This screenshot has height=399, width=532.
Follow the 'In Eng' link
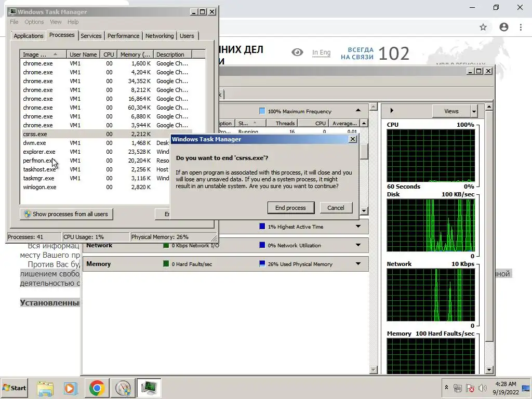click(321, 52)
